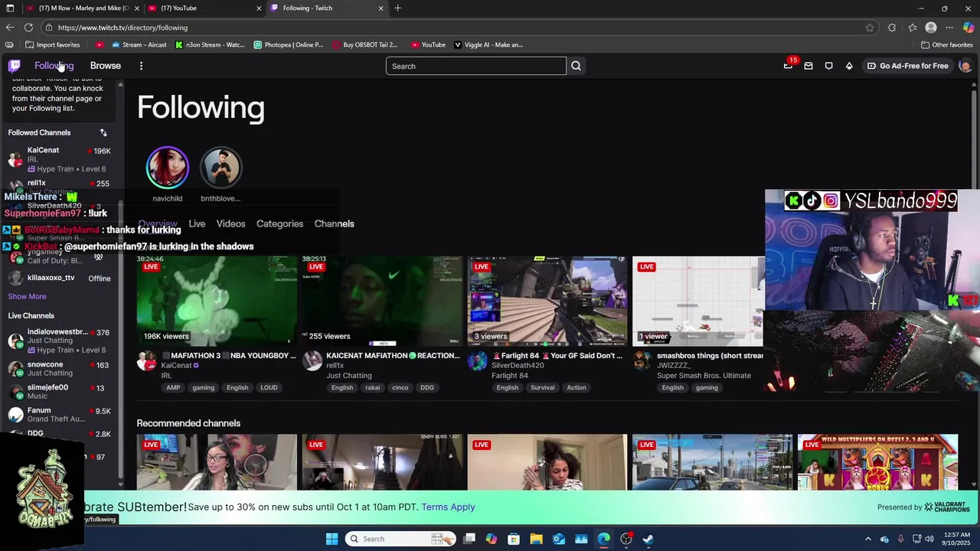This screenshot has width=980, height=551.
Task: Open the Twitch notifications inbox icon
Action: [x=808, y=66]
